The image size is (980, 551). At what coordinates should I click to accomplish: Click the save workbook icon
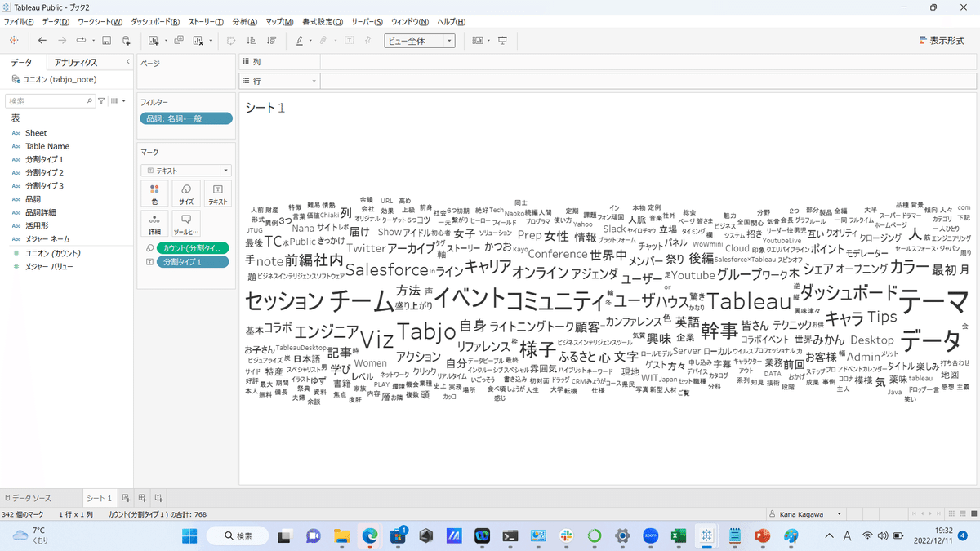107,41
